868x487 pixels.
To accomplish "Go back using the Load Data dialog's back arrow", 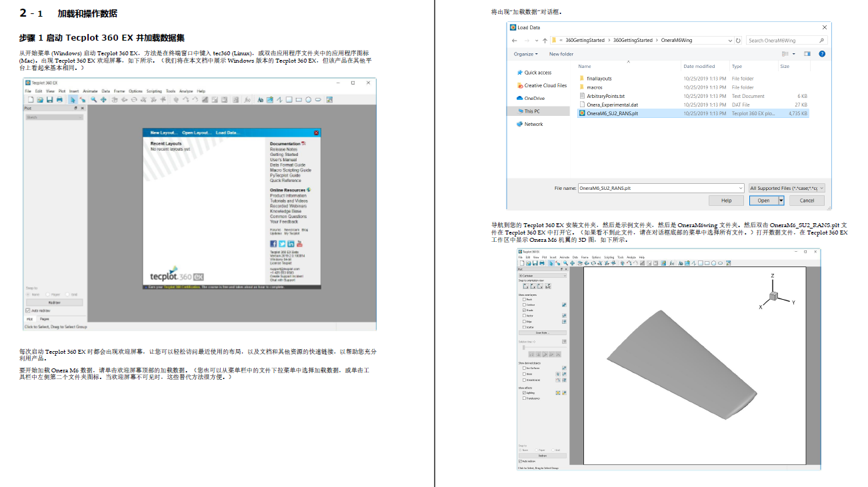I will [515, 40].
